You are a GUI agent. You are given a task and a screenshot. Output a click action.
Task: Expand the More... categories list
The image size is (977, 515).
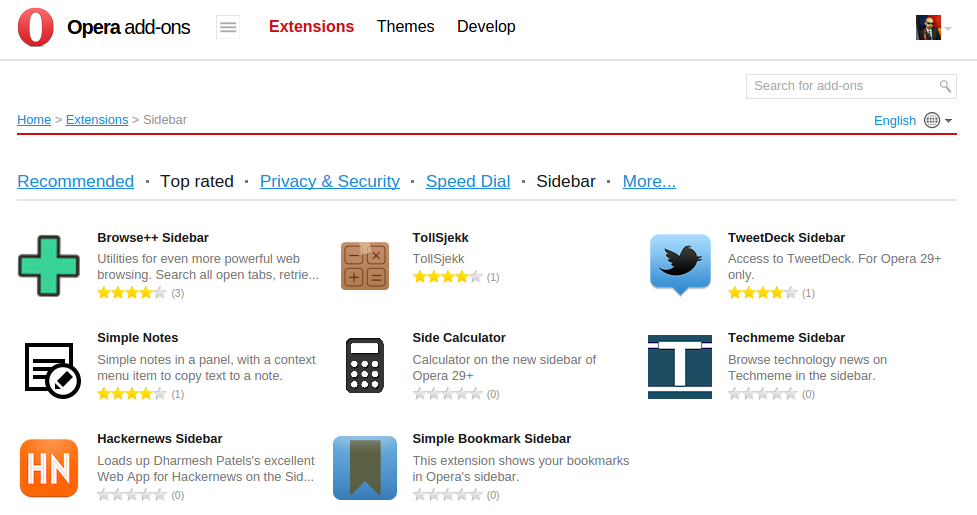click(x=649, y=181)
